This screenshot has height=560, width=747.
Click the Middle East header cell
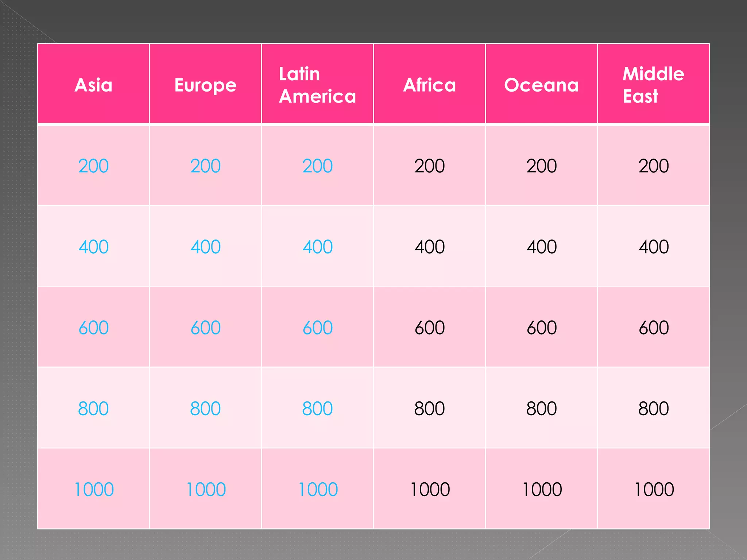(653, 85)
